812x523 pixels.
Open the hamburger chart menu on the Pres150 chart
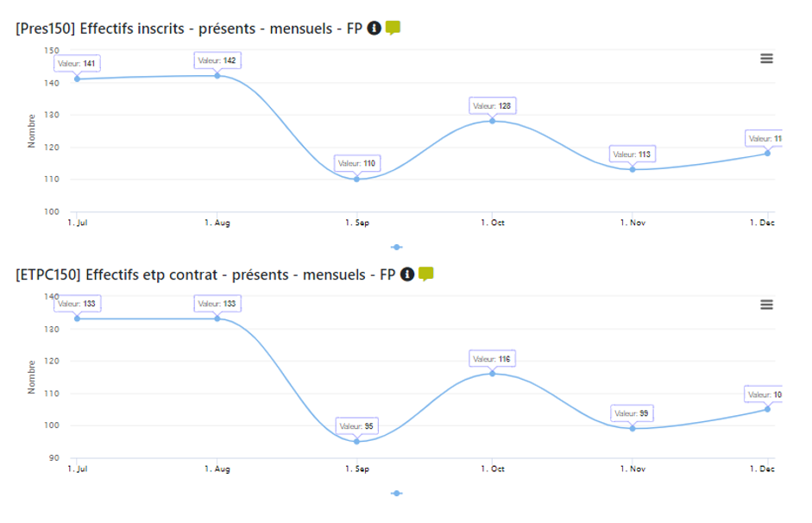click(x=766, y=60)
